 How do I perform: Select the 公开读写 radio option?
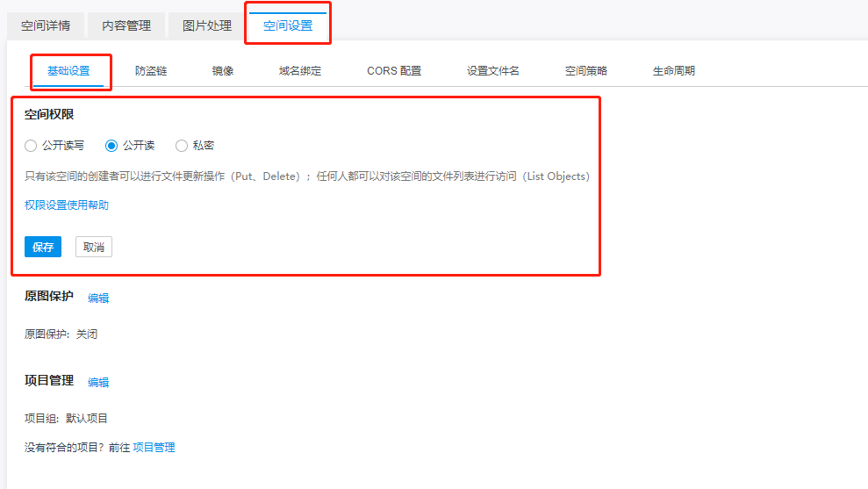tap(31, 146)
